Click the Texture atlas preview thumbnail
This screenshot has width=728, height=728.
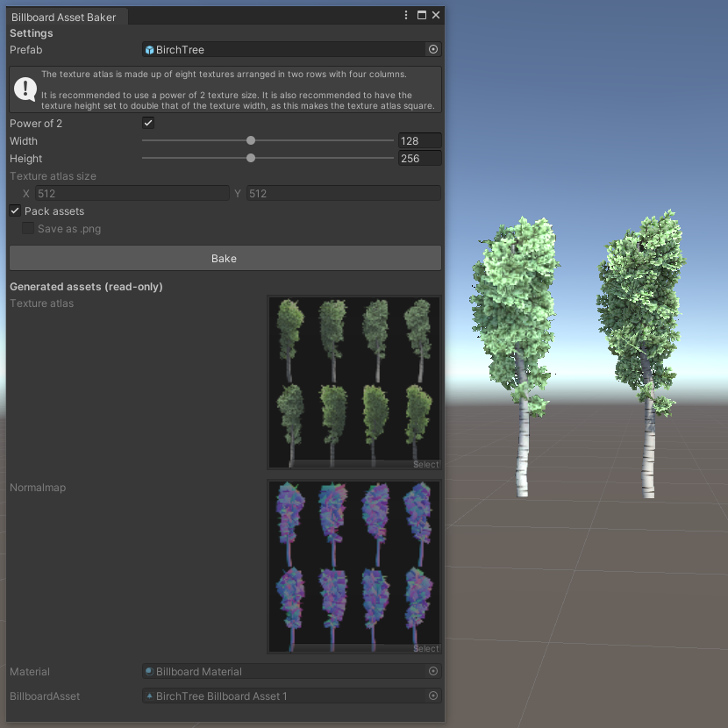(x=354, y=377)
